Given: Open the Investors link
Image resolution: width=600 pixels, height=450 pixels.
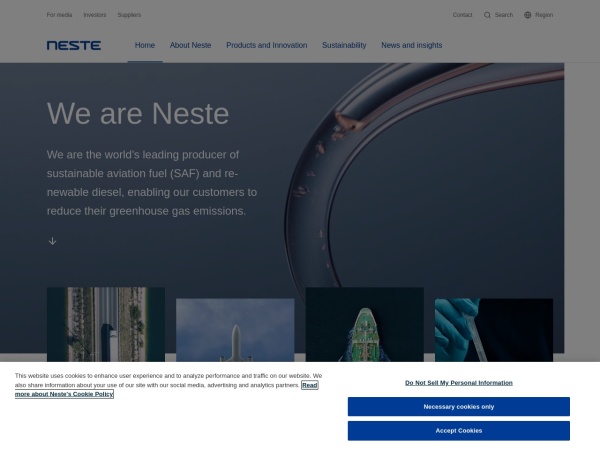Looking at the screenshot, I should click(95, 15).
